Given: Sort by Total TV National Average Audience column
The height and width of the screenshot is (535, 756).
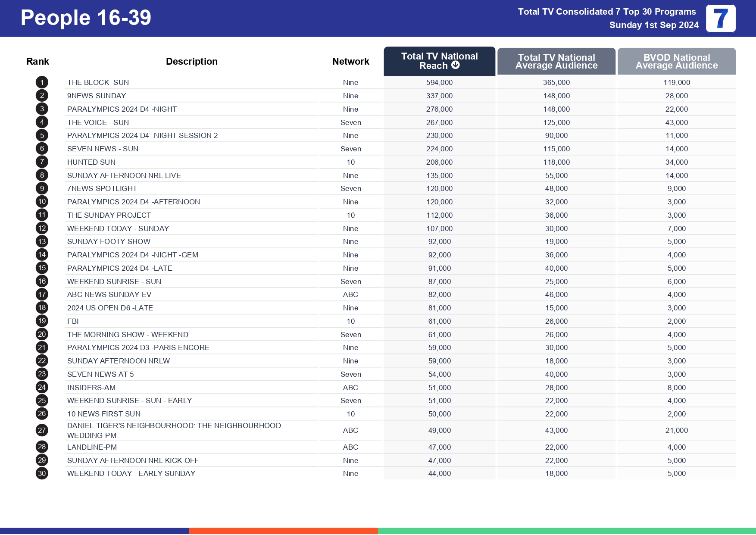Looking at the screenshot, I should [556, 61].
